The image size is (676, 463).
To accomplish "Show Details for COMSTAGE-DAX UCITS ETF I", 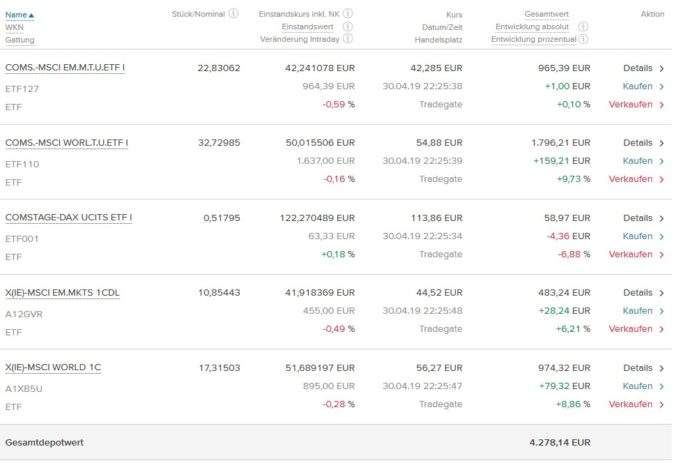I will click(x=643, y=218).
